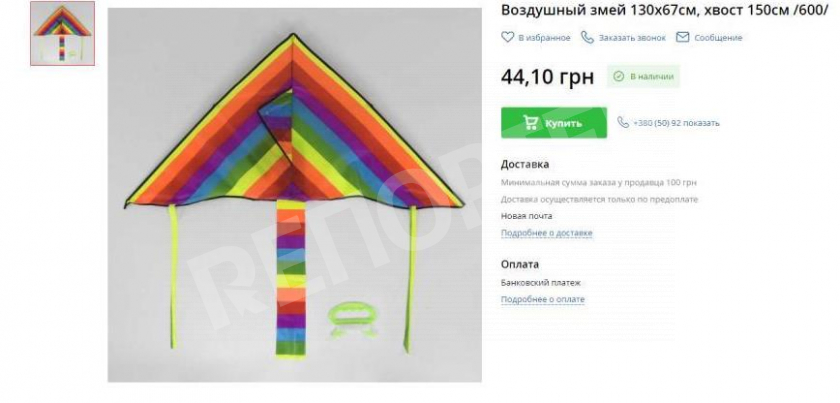Click the phone icon for call request
840x403 pixels.
588,38
